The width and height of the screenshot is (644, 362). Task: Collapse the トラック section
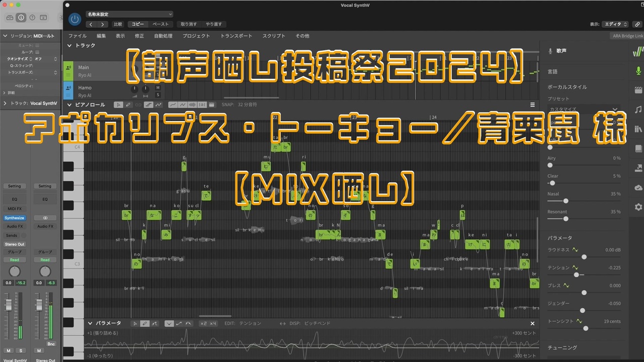point(70,45)
